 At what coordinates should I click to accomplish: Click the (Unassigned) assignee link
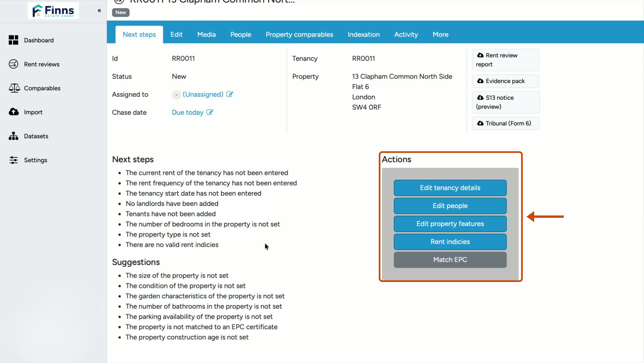point(203,94)
